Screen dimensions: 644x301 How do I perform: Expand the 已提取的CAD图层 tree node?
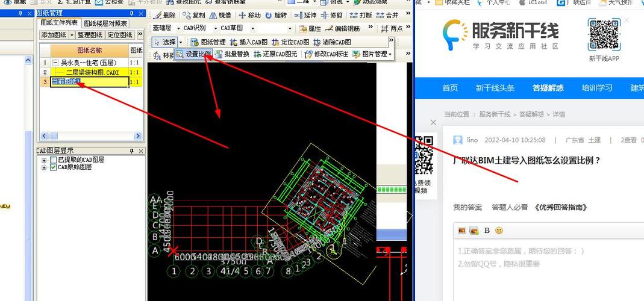[44, 160]
